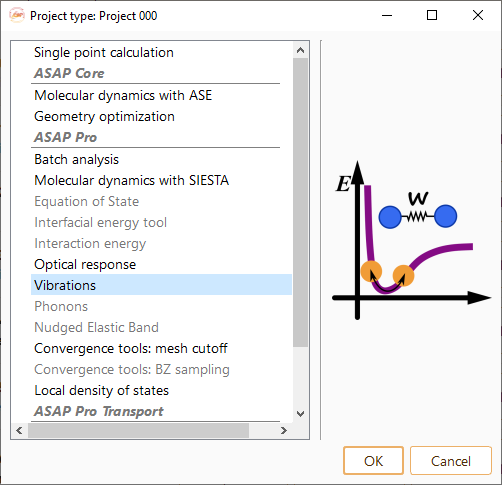Screen dimensions: 502x485
Task: Dismiss dialog with Cancel button
Action: click(x=451, y=461)
